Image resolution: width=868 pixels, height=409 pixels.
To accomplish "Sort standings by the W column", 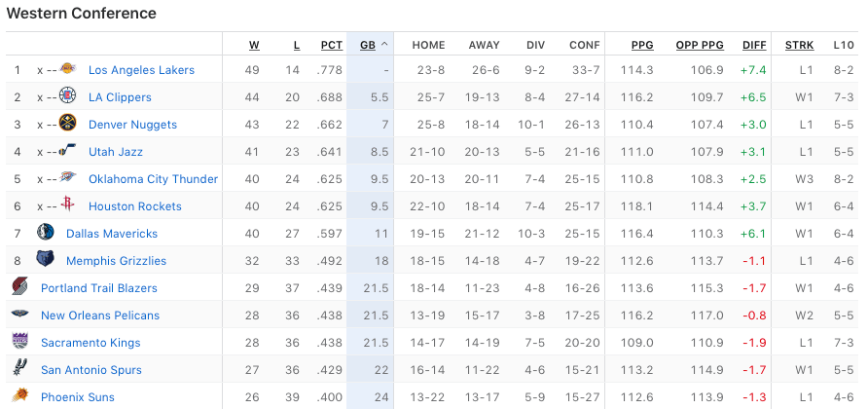I will [254, 45].
